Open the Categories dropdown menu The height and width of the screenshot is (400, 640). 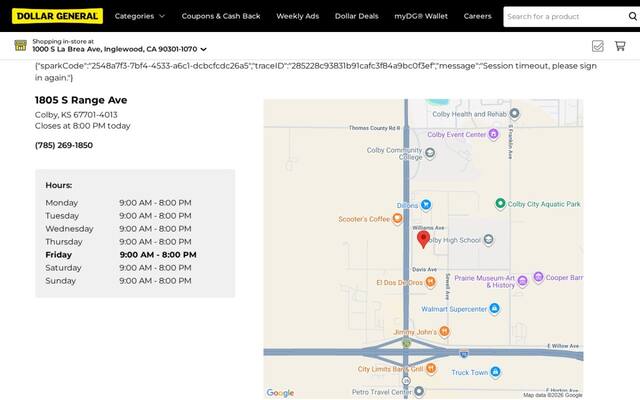(x=140, y=16)
